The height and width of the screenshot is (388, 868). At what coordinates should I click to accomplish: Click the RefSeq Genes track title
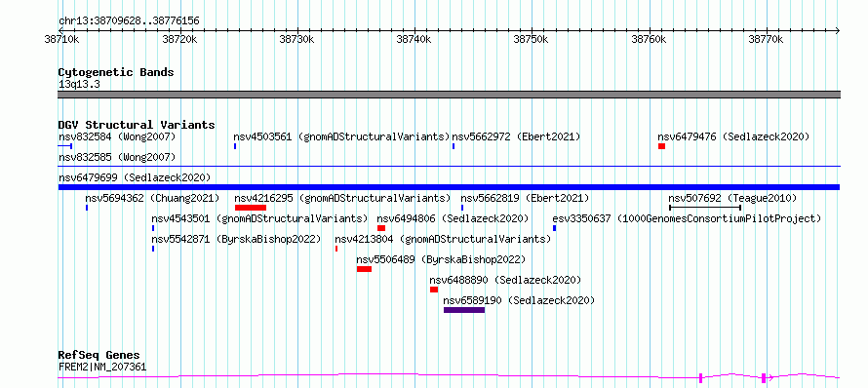tap(99, 356)
